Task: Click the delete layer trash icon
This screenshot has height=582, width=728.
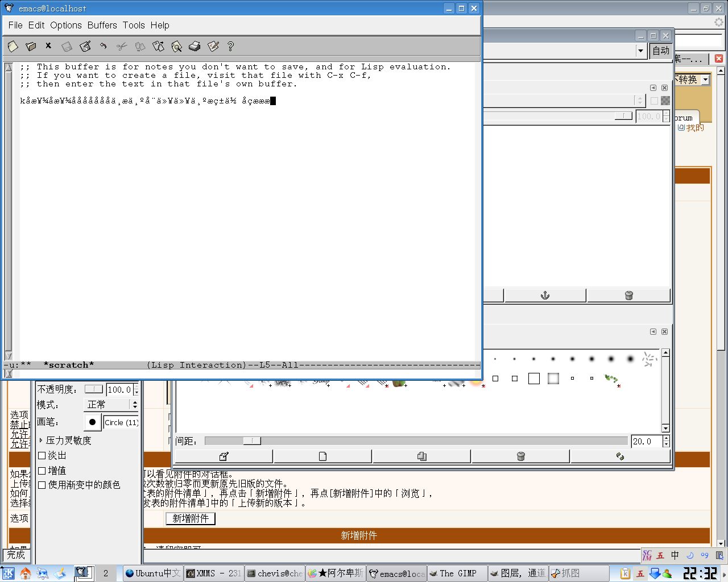Action: pos(628,296)
